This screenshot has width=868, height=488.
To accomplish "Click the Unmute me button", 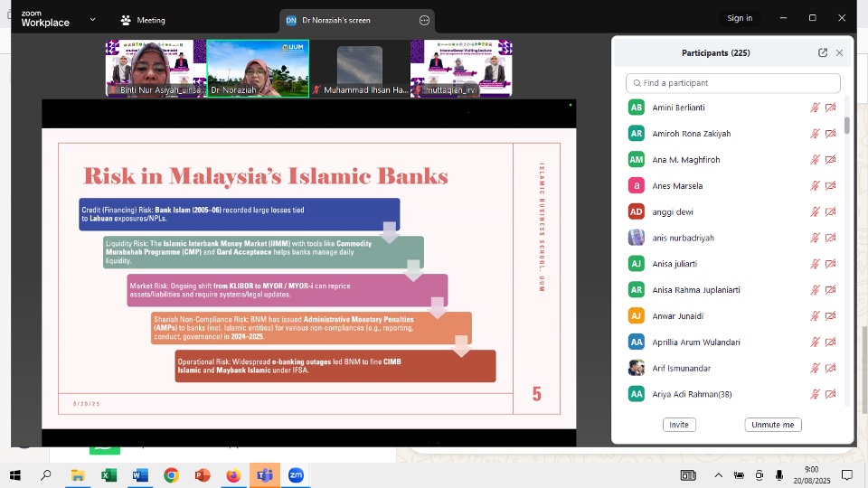I will coord(773,425).
